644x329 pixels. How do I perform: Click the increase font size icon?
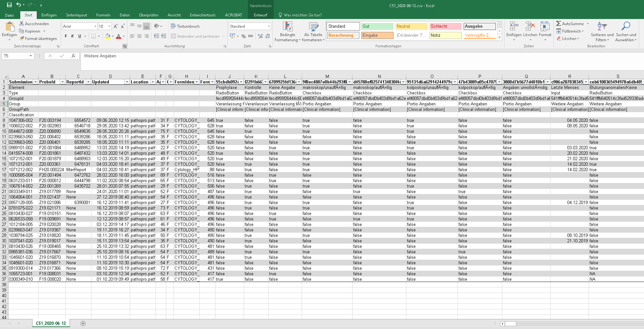tap(116, 26)
